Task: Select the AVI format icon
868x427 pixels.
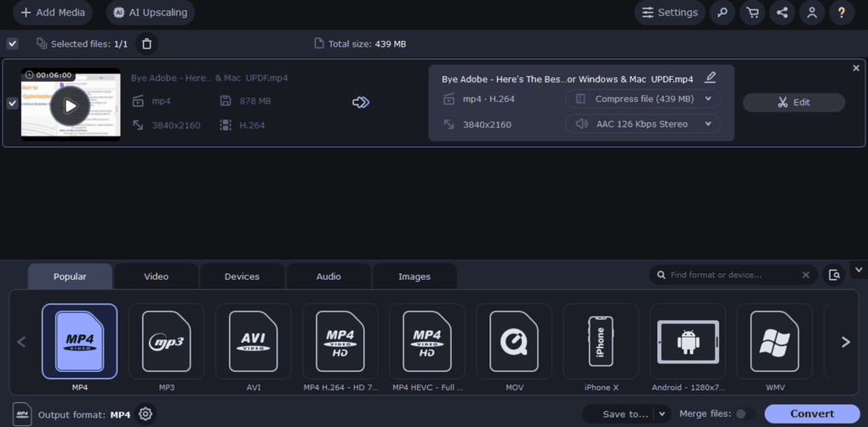Action: (x=254, y=341)
